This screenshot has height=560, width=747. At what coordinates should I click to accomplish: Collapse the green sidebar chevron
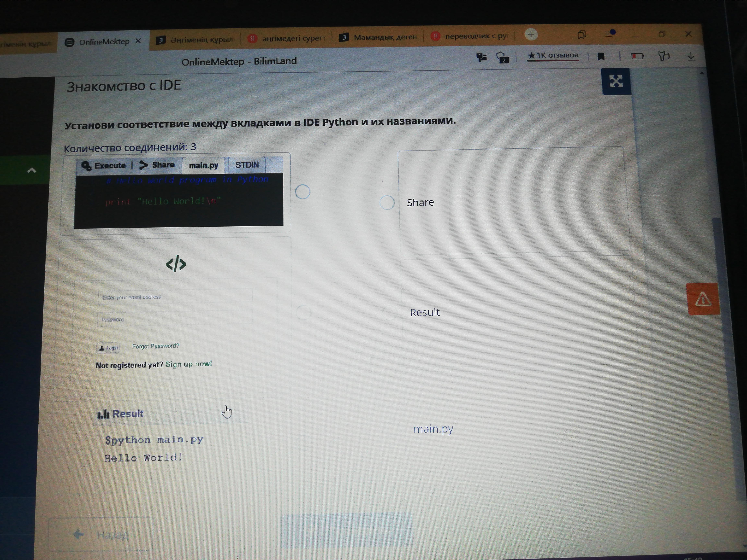click(31, 170)
